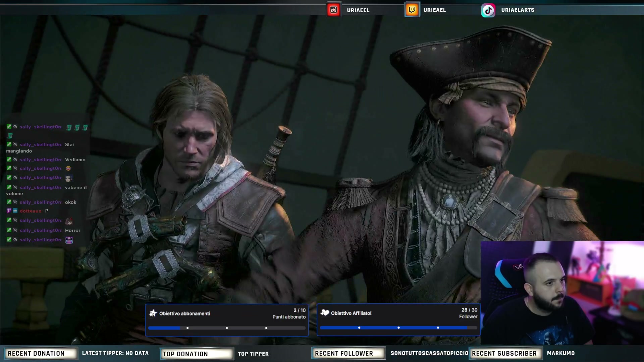Click the green badge on the okok message
This screenshot has width=644, height=362.
point(9,202)
